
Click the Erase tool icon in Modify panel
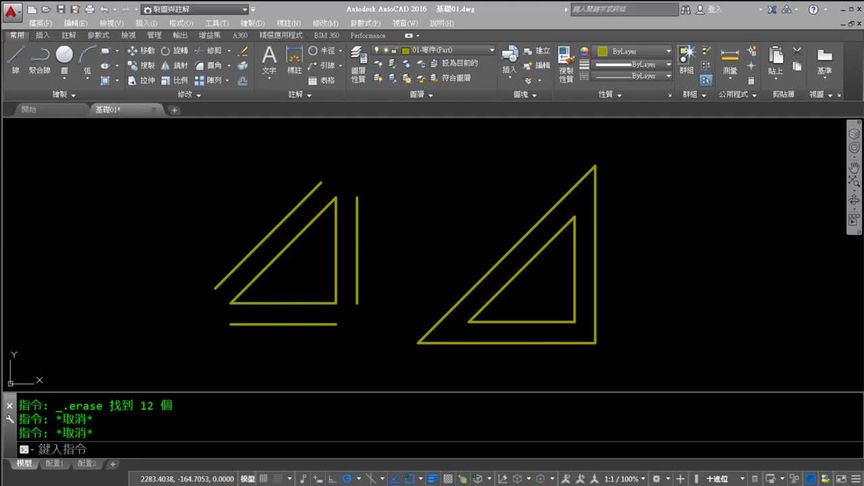click(243, 51)
